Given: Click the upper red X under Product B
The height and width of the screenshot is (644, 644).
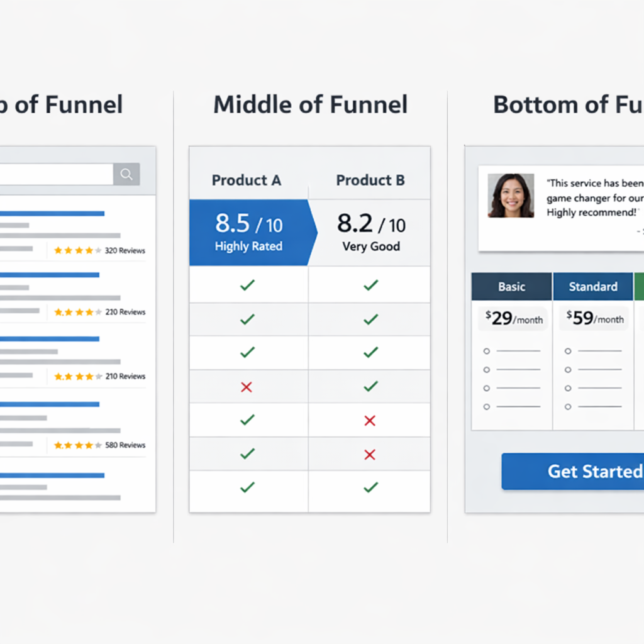Looking at the screenshot, I should [x=370, y=421].
